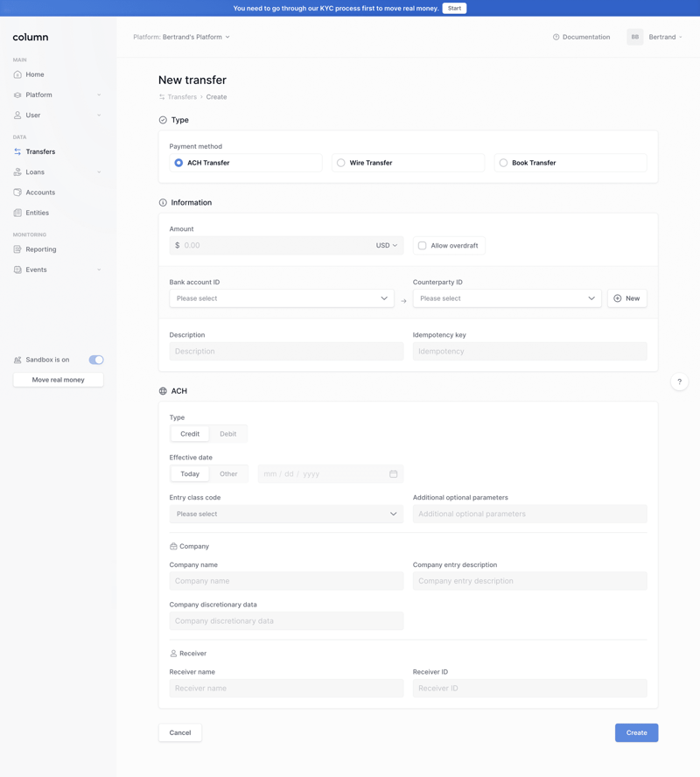Select the Home icon in the sidebar
Image resolution: width=700 pixels, height=777 pixels.
pyautogui.click(x=17, y=74)
